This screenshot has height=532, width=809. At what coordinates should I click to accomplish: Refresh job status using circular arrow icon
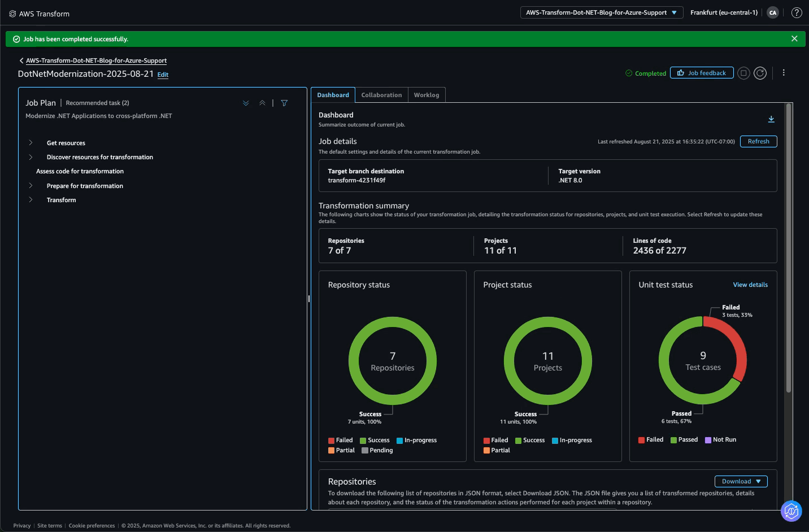tap(760, 72)
